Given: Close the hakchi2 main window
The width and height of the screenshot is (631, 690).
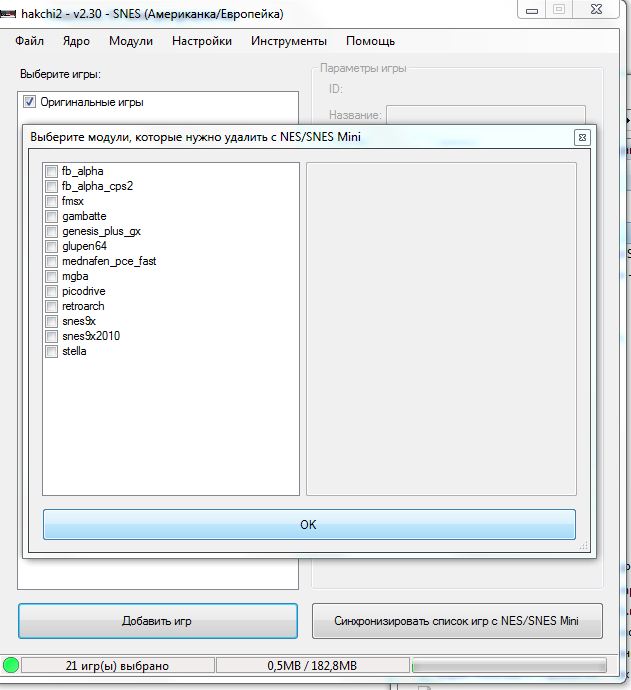Looking at the screenshot, I should pyautogui.click(x=596, y=10).
